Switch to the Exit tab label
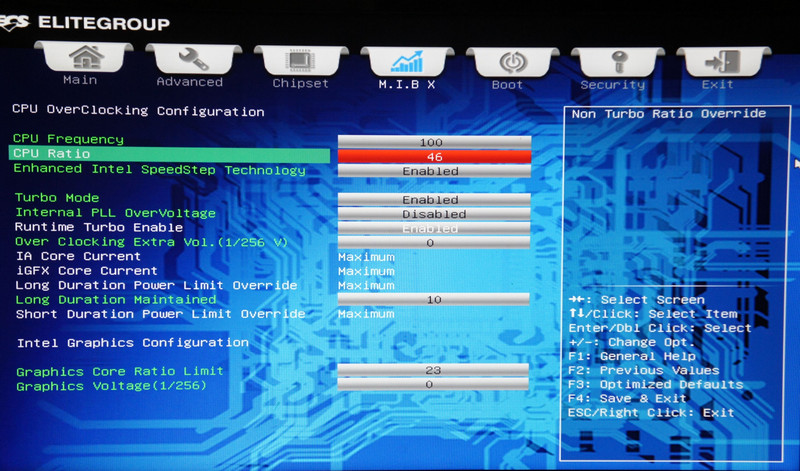800x471 pixels. (717, 84)
